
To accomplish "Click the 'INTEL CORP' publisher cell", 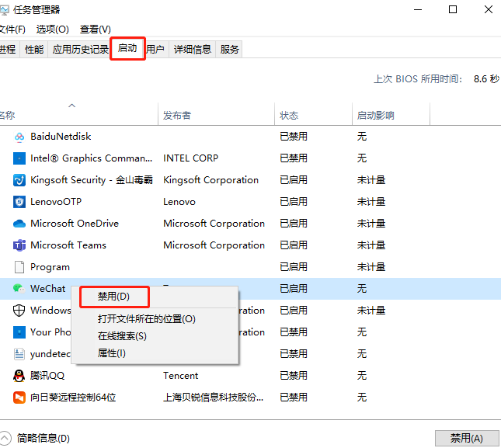I will 191,158.
